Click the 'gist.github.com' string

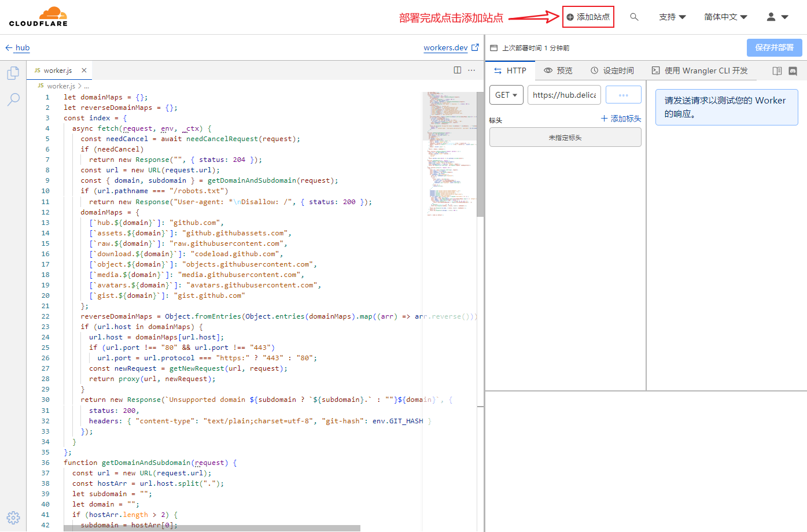click(209, 295)
